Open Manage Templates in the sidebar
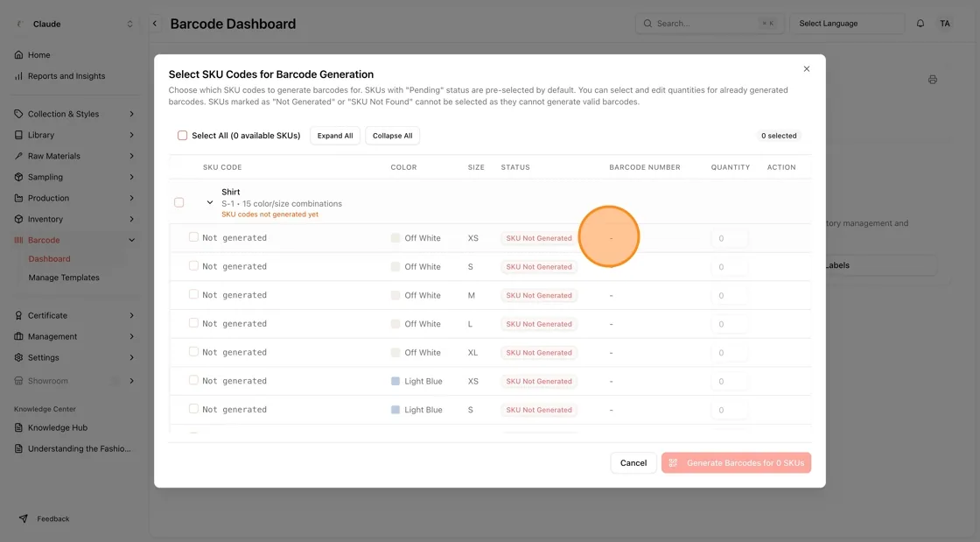Image resolution: width=980 pixels, height=542 pixels. coord(64,278)
